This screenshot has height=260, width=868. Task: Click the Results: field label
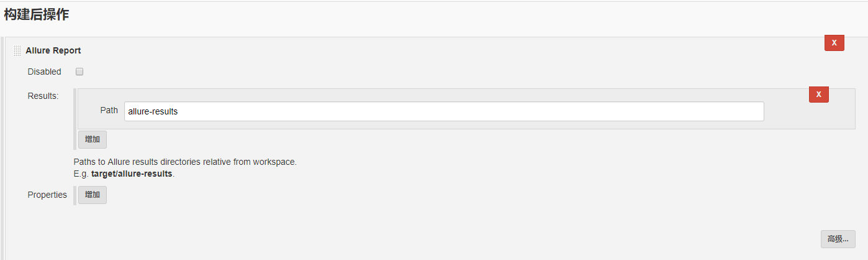click(43, 96)
